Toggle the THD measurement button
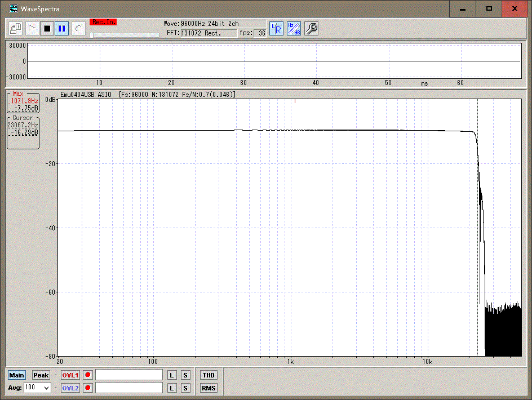Viewport: 532px width, 400px height. [209, 375]
